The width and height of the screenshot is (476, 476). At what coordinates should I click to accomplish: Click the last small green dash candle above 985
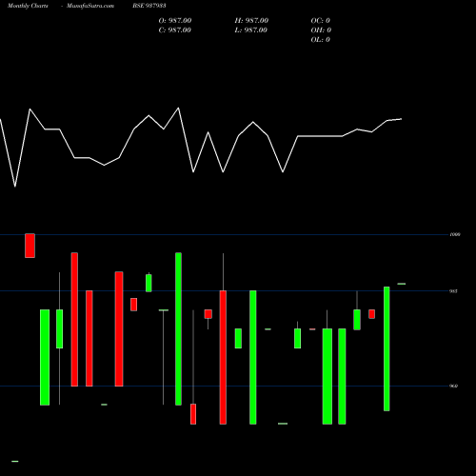[402, 284]
